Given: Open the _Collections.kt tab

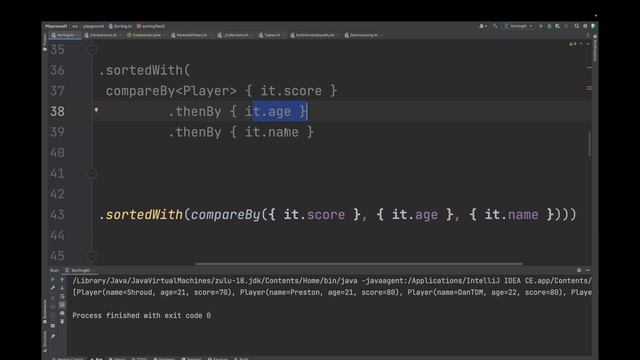Looking at the screenshot, I should tap(236, 35).
